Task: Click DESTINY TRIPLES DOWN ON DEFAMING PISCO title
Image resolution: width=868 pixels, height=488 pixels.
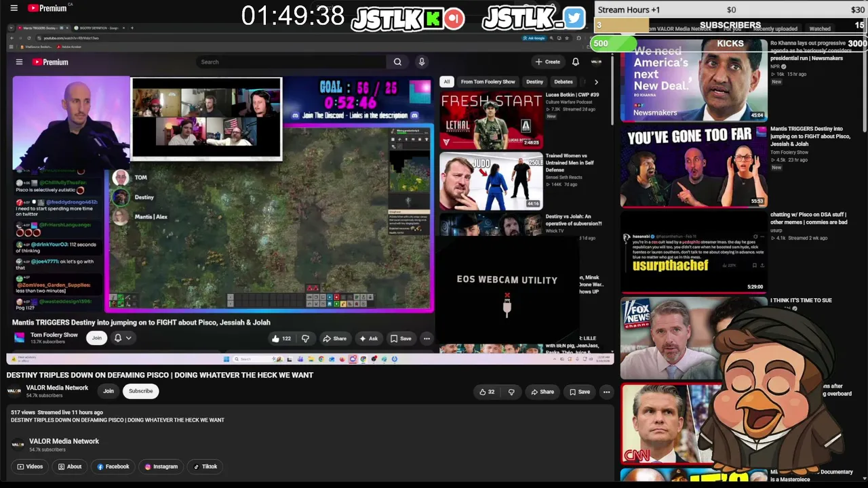Action: (x=160, y=375)
